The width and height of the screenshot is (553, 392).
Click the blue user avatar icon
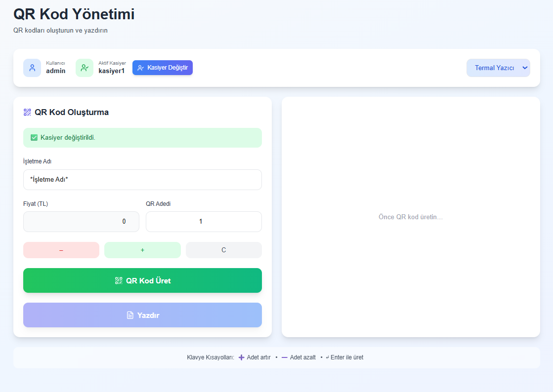coord(32,68)
